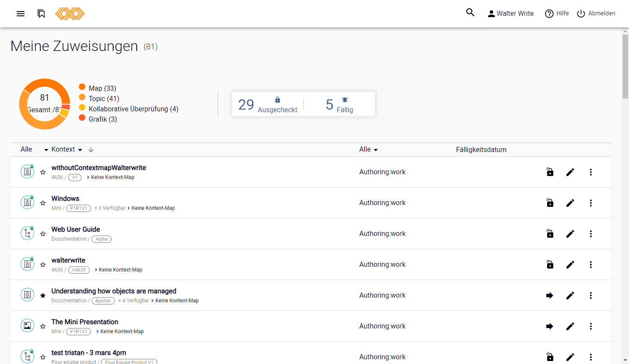
Task: Star The Mini Presentation item
Action: 43,326
